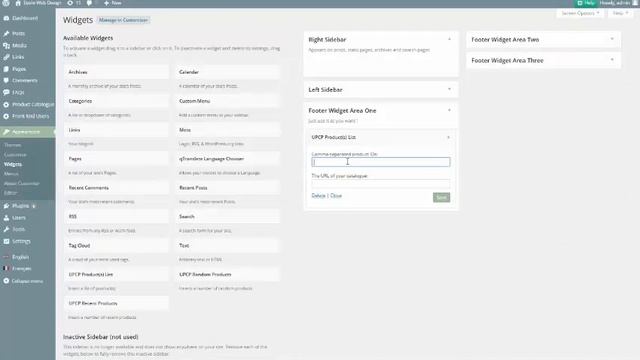Screen dimensions: 640x360
Task: Click the Settings icon in sidebar
Action: tap(6, 241)
